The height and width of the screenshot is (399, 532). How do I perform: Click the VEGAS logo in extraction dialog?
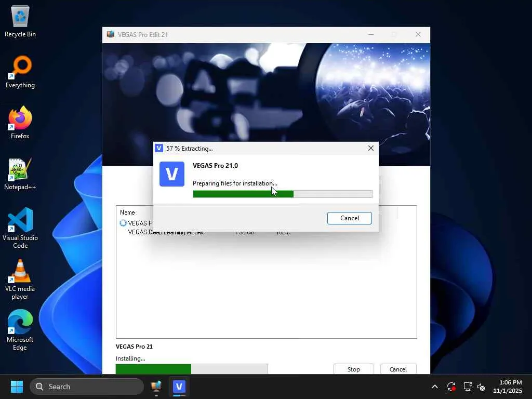pyautogui.click(x=172, y=174)
